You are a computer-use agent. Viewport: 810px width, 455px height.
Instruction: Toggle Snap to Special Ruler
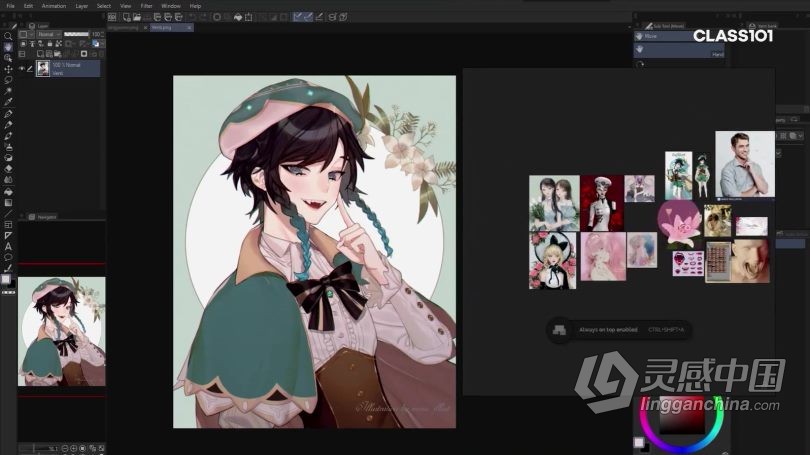click(308, 17)
